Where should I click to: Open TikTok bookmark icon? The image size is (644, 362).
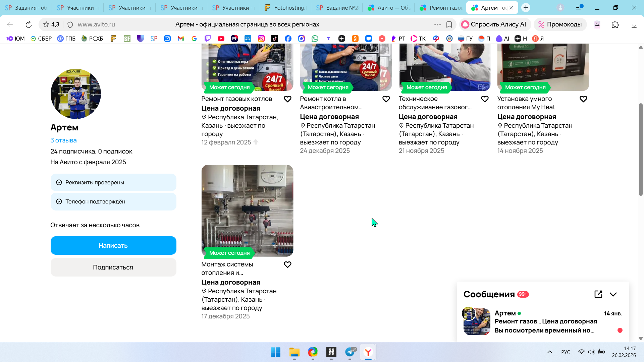click(x=275, y=39)
